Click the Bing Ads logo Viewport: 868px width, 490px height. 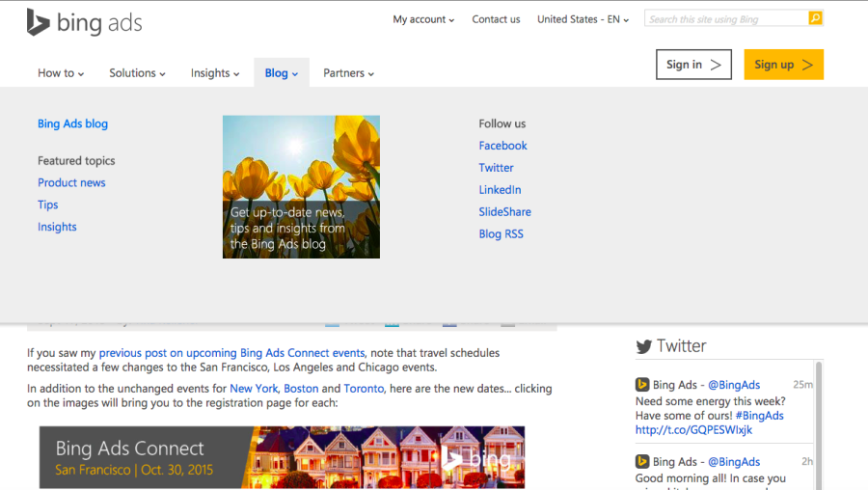(x=84, y=23)
